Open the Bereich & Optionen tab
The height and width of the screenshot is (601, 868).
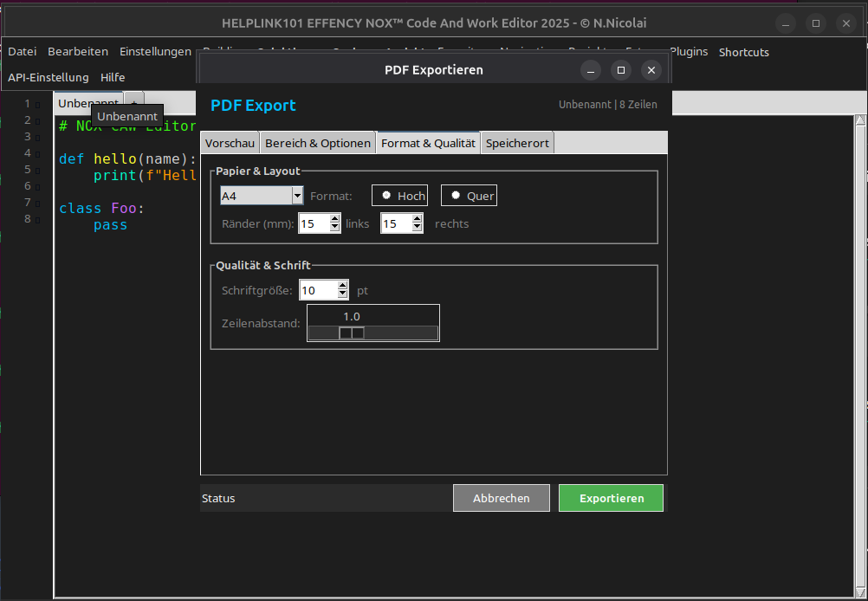tap(318, 143)
